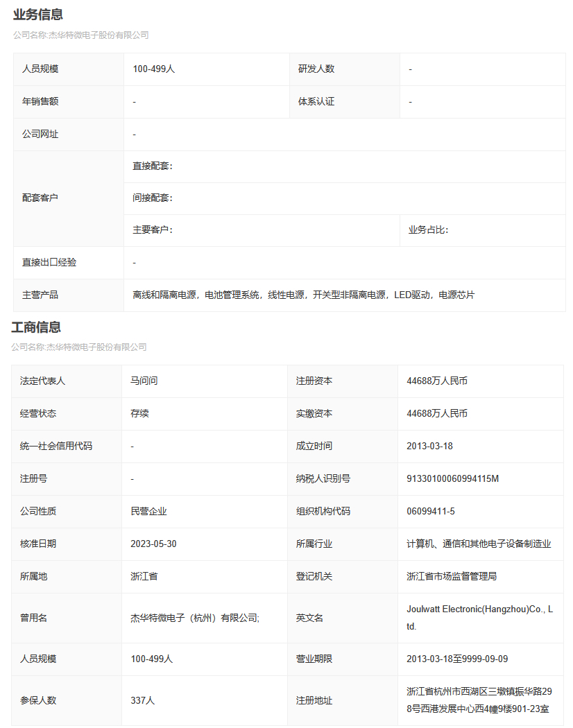Select the registered address in Hangzhou
The width and height of the screenshot is (573, 728).
pyautogui.click(x=479, y=700)
